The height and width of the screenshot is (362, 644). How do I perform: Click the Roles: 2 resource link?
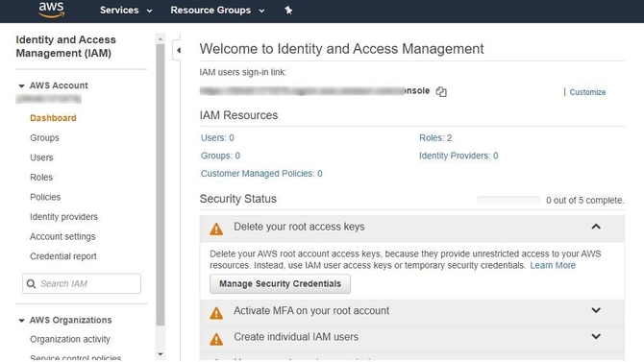tap(435, 138)
